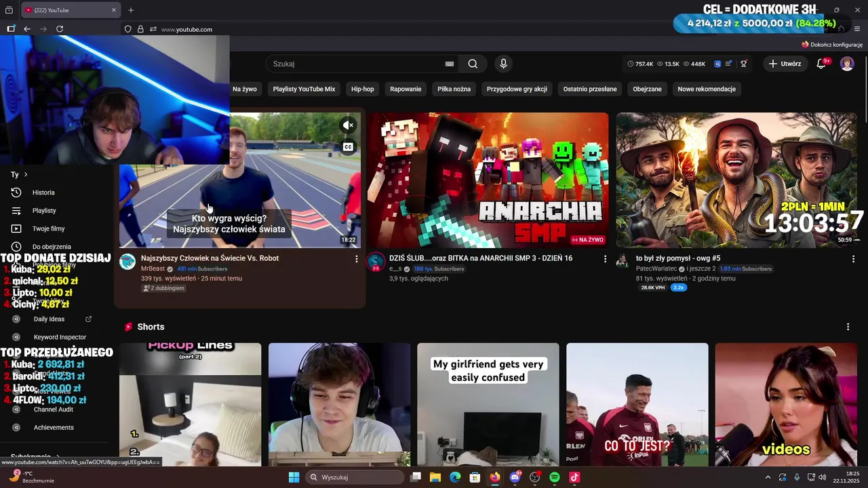Open options for owg #5 video

[853, 259]
